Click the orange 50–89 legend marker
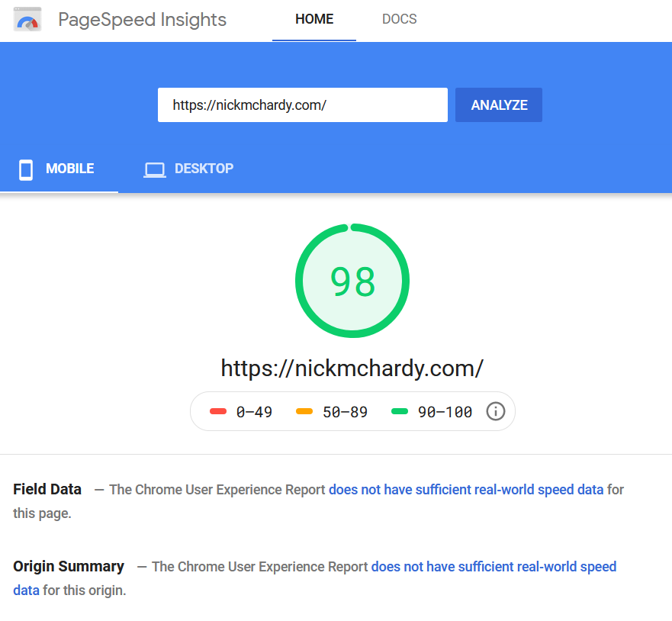The image size is (672, 621). coord(304,411)
